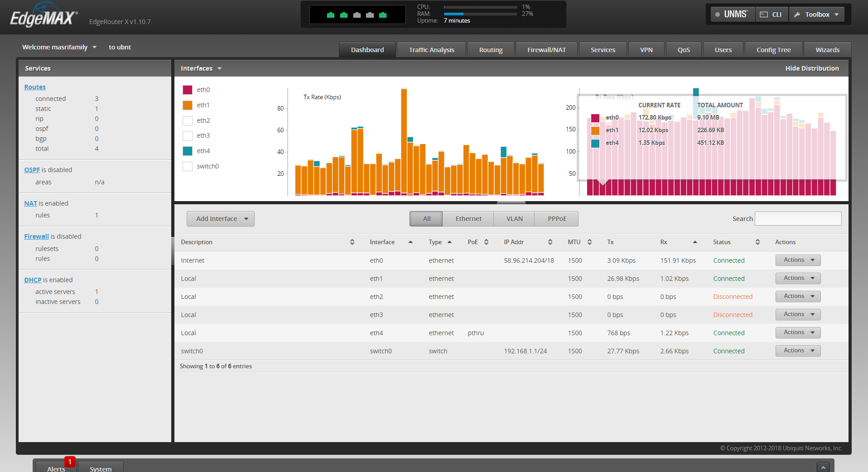Click the tallest bar in Tx Rate chart
The image size is (868, 472).
(x=404, y=141)
